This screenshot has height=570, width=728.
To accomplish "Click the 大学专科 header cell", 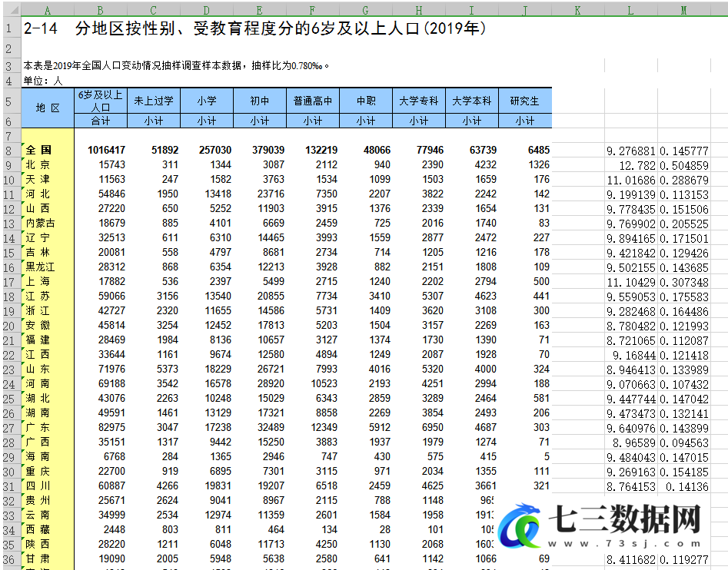I will pos(419,101).
